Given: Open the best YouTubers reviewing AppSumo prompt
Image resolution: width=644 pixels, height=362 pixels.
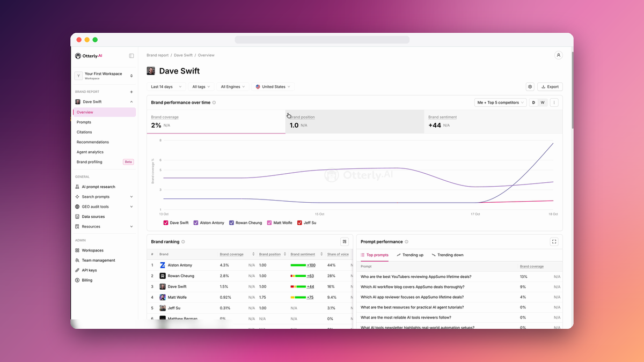Looking at the screenshot, I should [416, 277].
